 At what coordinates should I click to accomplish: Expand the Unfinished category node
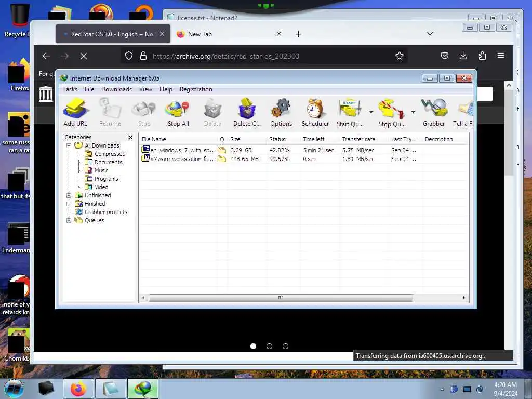click(x=69, y=195)
